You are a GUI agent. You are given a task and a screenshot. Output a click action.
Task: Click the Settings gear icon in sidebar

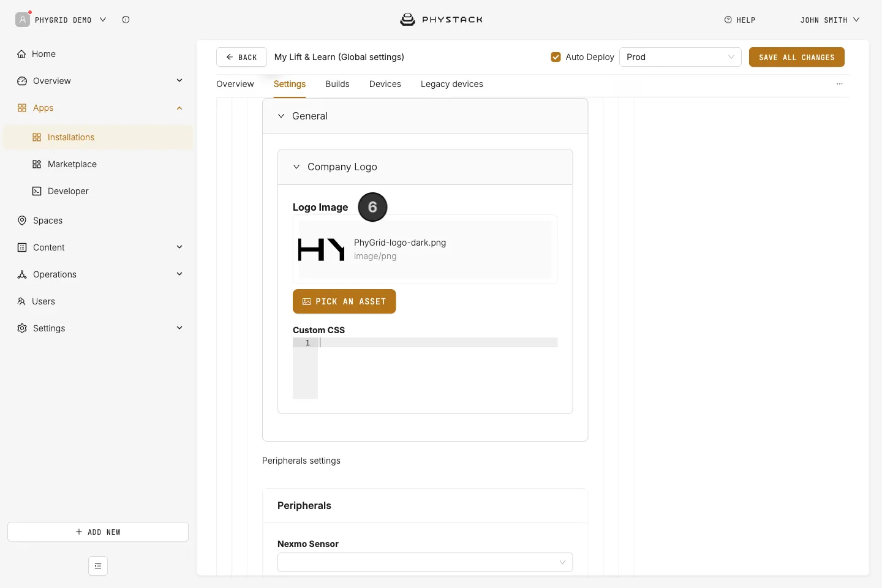point(22,328)
